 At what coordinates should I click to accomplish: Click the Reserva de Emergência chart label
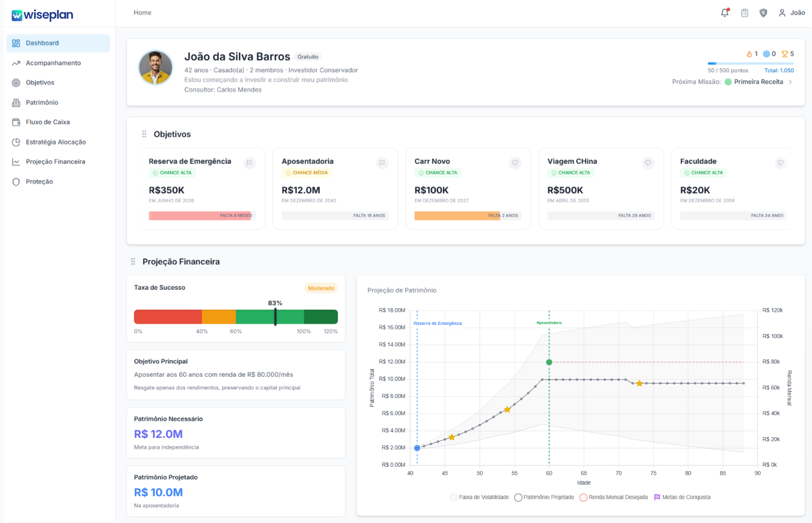438,323
